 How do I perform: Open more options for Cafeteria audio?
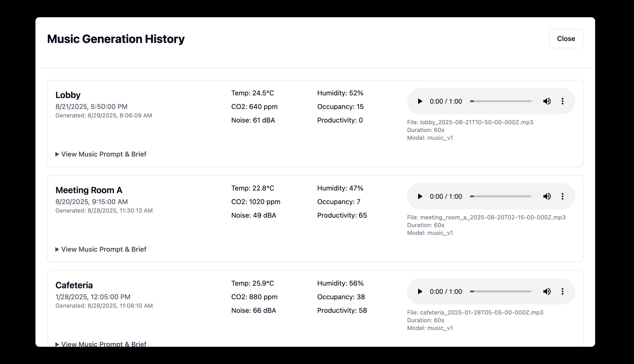click(562, 291)
